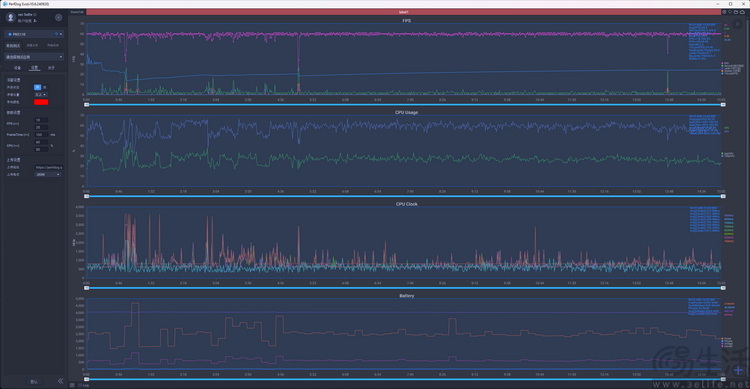Click the Battery chart left slider handle

click(x=87, y=379)
